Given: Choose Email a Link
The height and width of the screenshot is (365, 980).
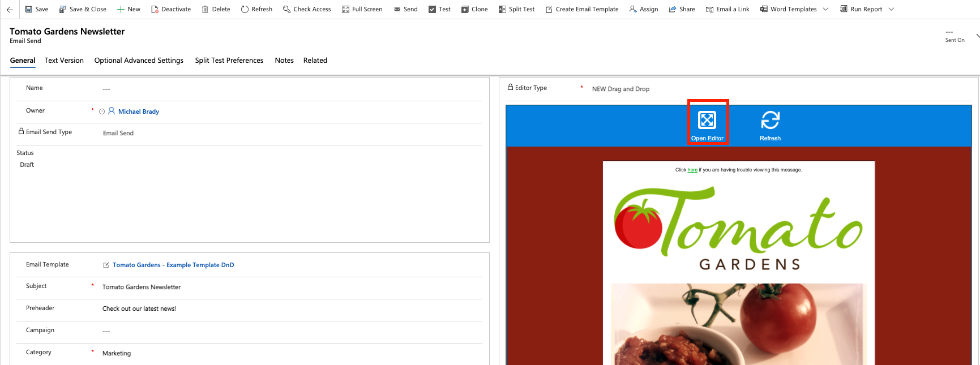Looking at the screenshot, I should click(727, 9).
